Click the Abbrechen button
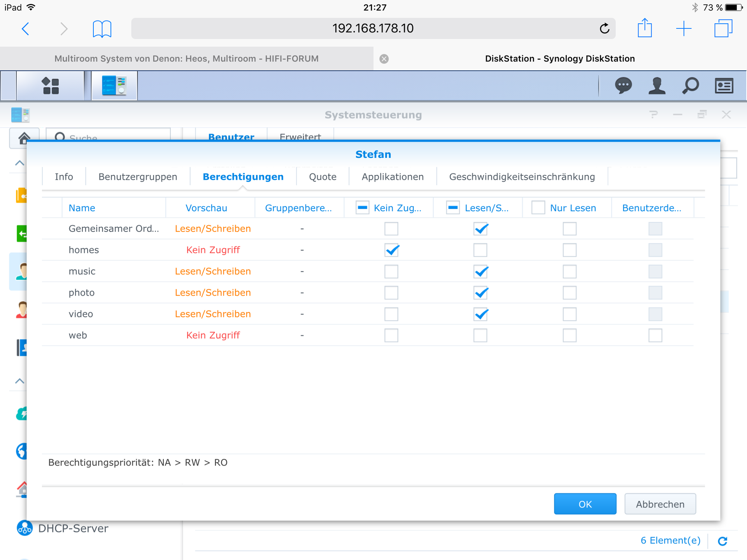This screenshot has height=560, width=747. coord(660,504)
